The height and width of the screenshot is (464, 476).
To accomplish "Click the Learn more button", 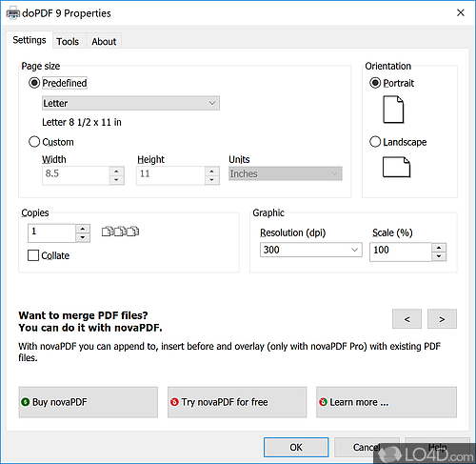I will tap(387, 402).
